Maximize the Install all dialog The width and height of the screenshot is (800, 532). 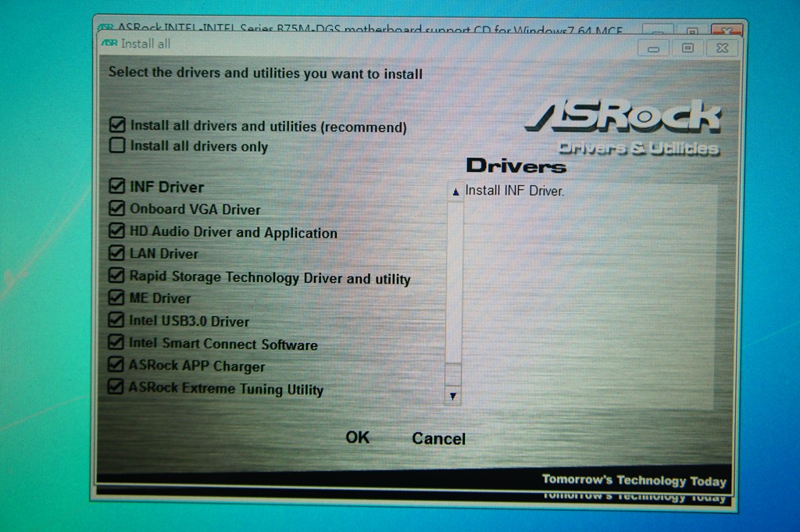(x=687, y=48)
